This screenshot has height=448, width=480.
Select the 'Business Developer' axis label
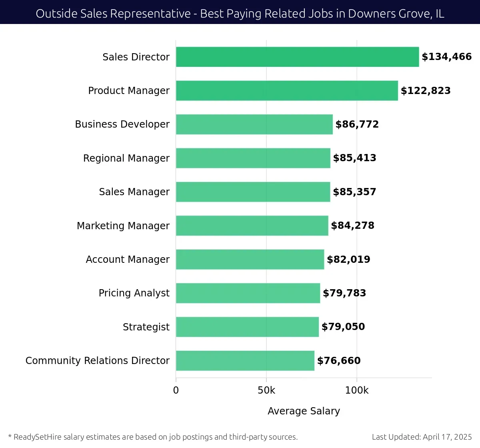coord(122,124)
